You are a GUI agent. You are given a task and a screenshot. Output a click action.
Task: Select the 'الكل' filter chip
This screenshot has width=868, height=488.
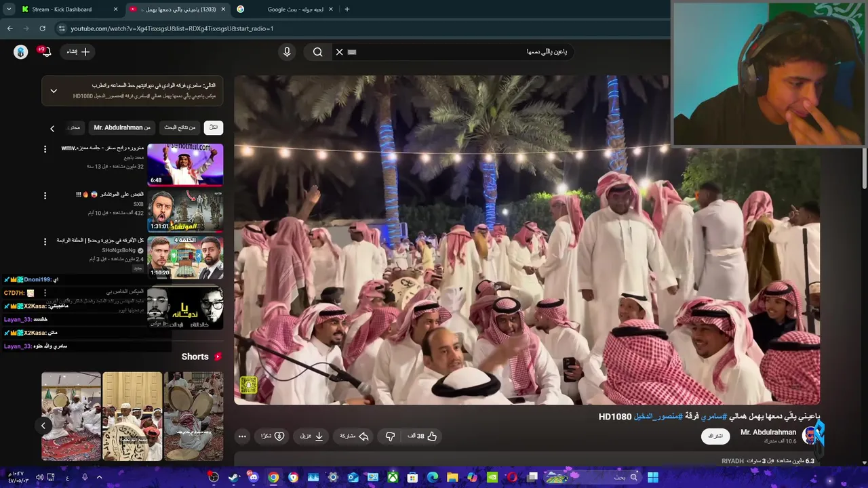[x=214, y=127]
